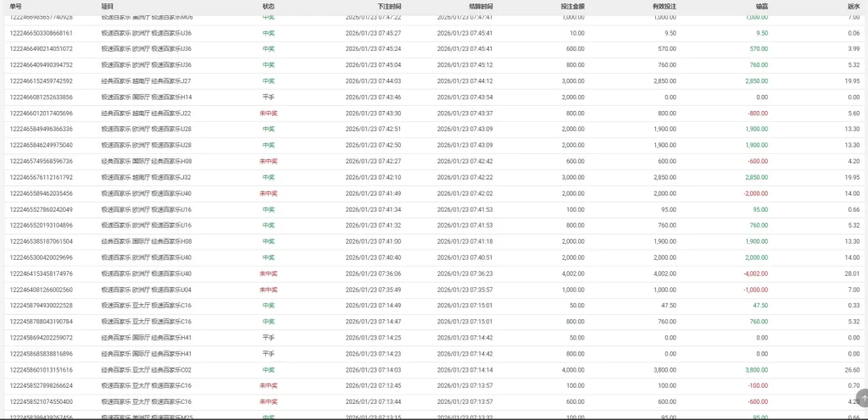Click the 有效投注 column header
The image size is (868, 420).
click(664, 6)
